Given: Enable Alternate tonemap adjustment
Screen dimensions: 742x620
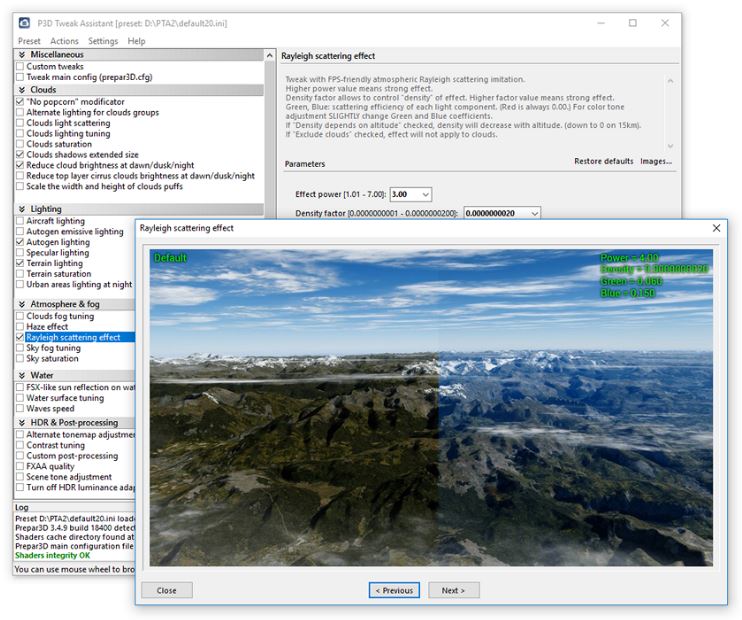Looking at the screenshot, I should 20,434.
